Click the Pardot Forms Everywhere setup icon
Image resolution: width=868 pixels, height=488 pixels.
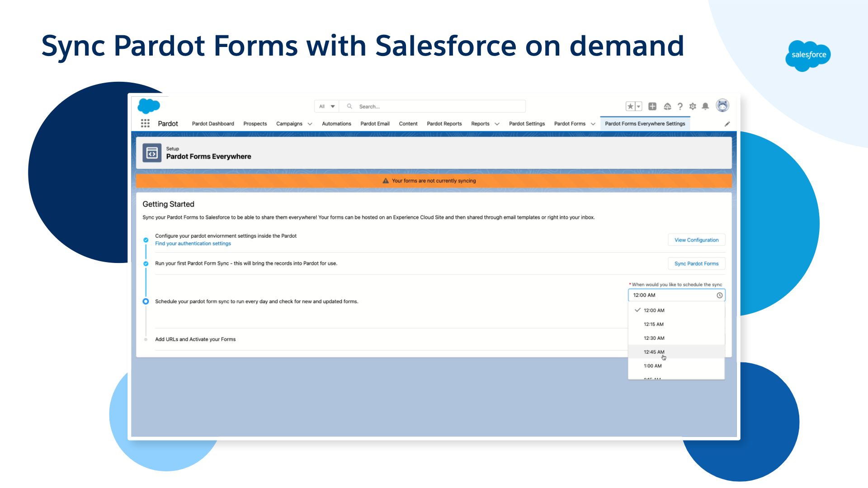(x=151, y=153)
